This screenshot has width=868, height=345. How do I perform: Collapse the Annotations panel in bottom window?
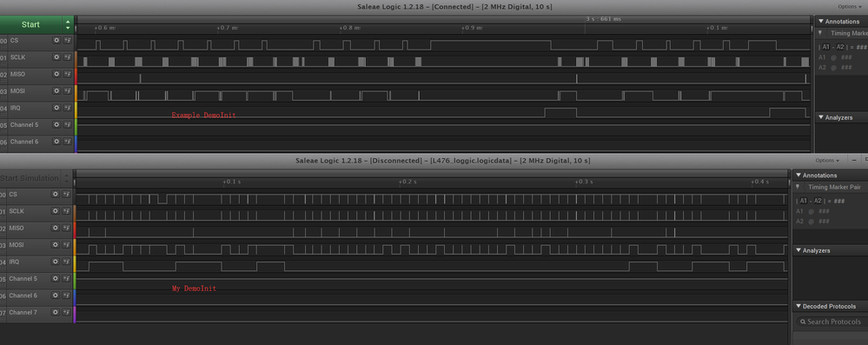pos(798,176)
